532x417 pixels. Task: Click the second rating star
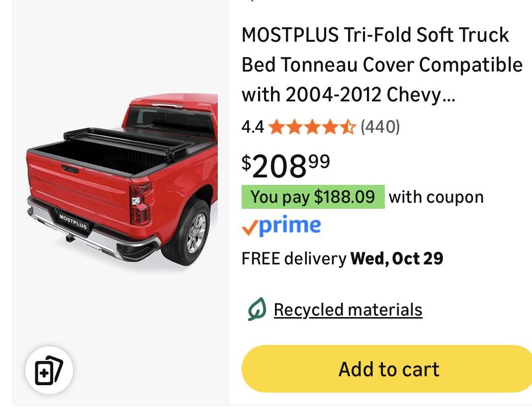[294, 127]
